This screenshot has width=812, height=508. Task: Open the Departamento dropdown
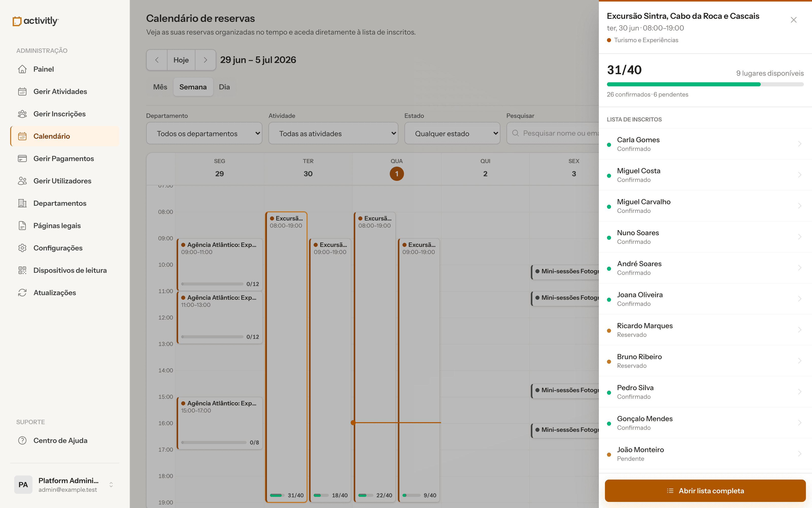(204, 133)
